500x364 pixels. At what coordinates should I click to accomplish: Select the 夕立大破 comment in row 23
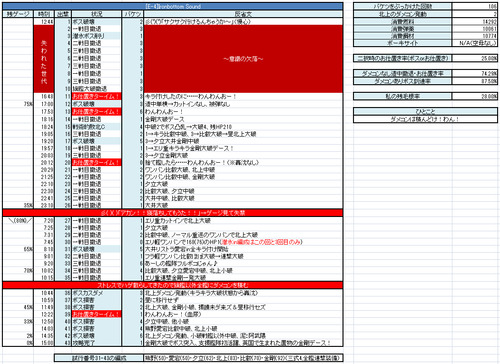click(243, 184)
